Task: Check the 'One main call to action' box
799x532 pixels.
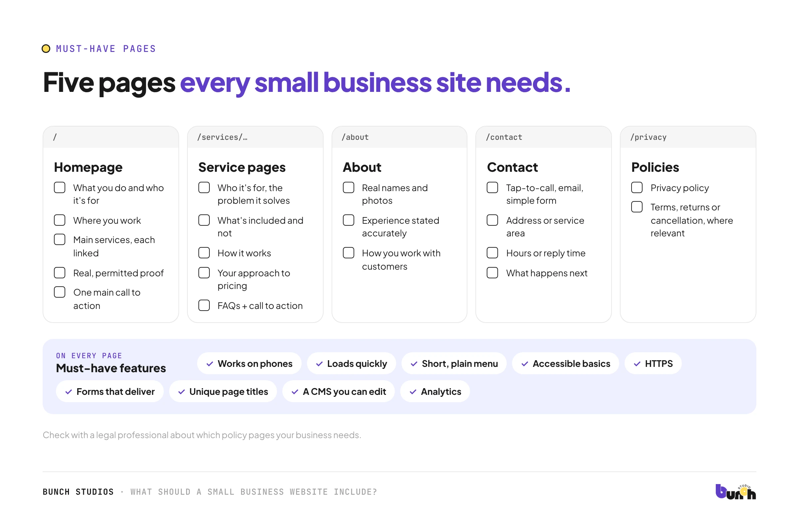Action: coord(60,292)
